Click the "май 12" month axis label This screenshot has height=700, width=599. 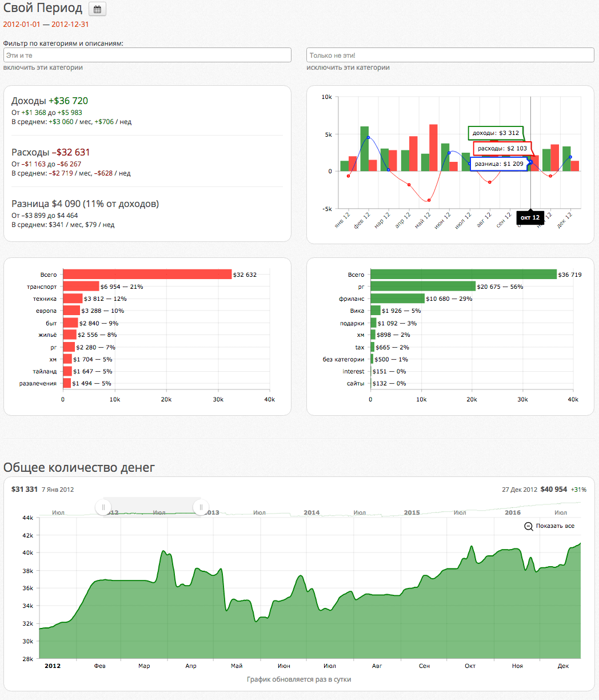423,220
